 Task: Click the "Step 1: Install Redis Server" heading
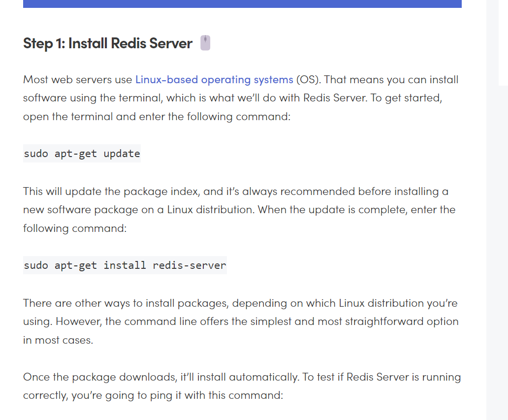[108, 43]
